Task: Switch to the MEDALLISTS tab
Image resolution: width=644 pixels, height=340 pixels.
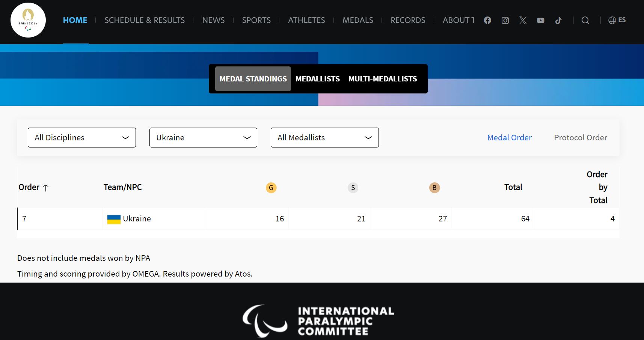Action: point(318,79)
